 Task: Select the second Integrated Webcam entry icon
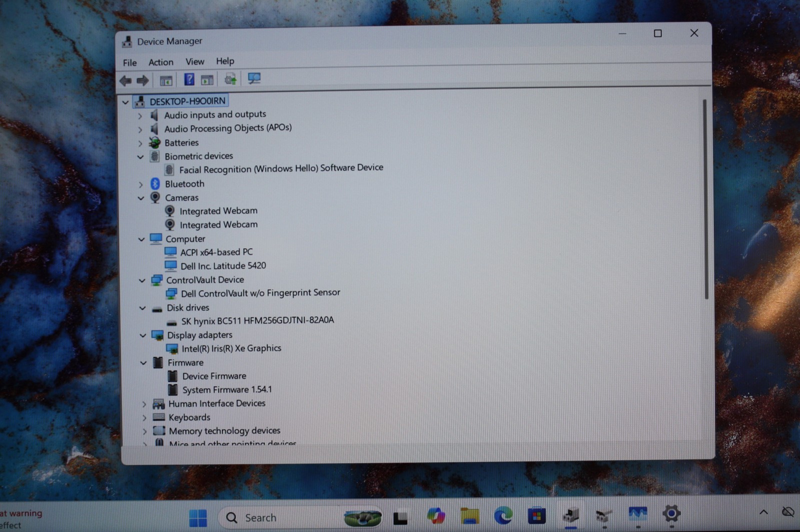[x=170, y=225]
